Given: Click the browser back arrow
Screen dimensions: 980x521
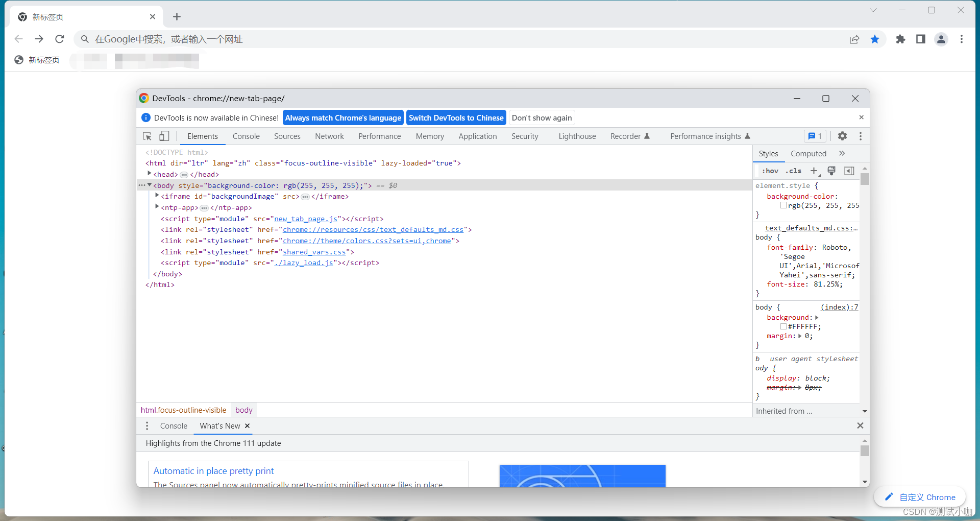Looking at the screenshot, I should [19, 39].
